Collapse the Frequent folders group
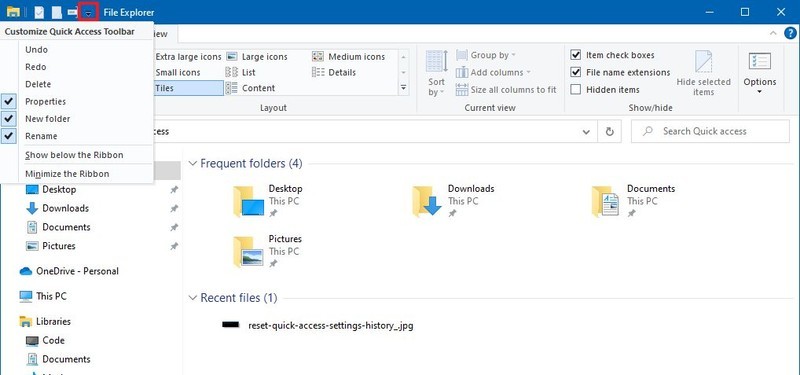The height and width of the screenshot is (375, 800). point(193,164)
